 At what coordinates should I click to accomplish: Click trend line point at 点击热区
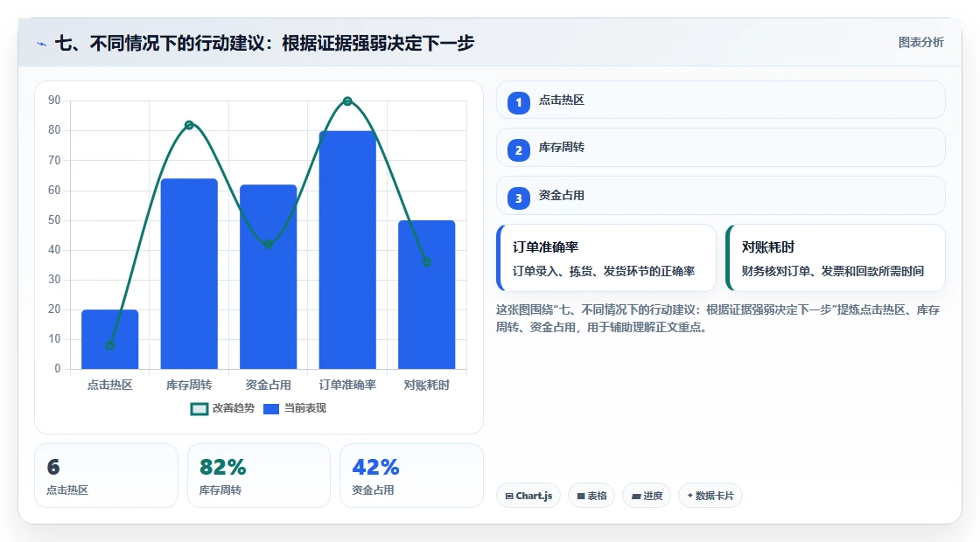(x=110, y=345)
